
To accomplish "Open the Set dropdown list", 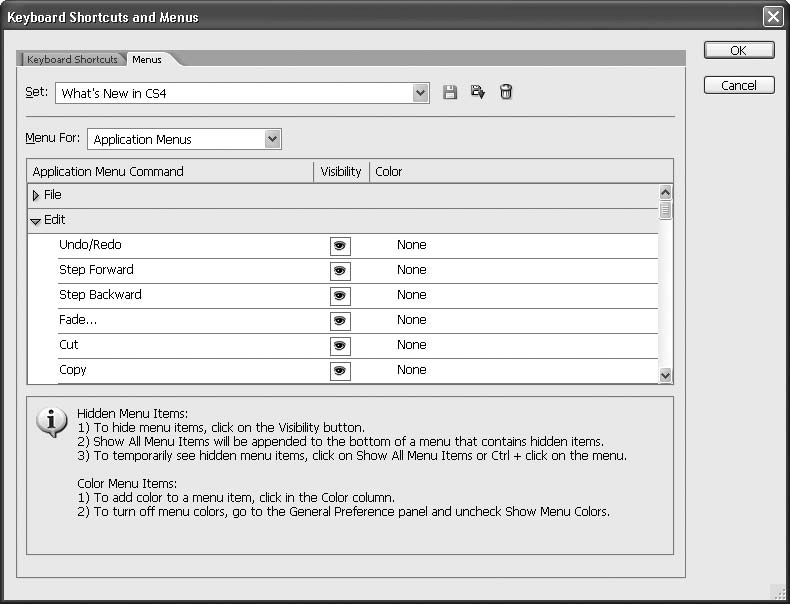I will tap(421, 93).
